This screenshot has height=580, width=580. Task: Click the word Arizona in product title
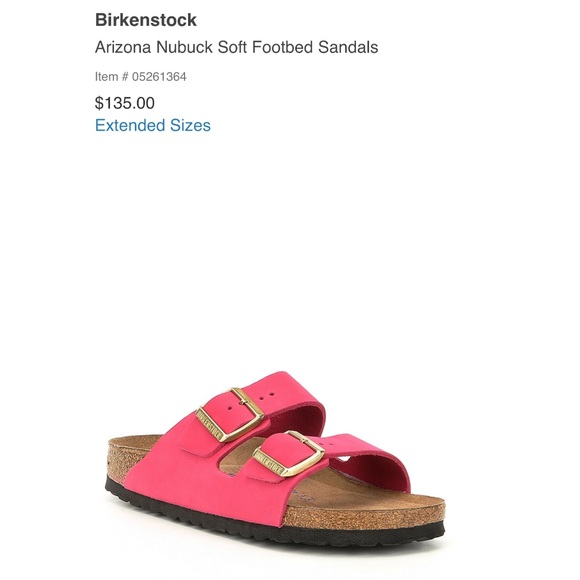pyautogui.click(x=123, y=47)
